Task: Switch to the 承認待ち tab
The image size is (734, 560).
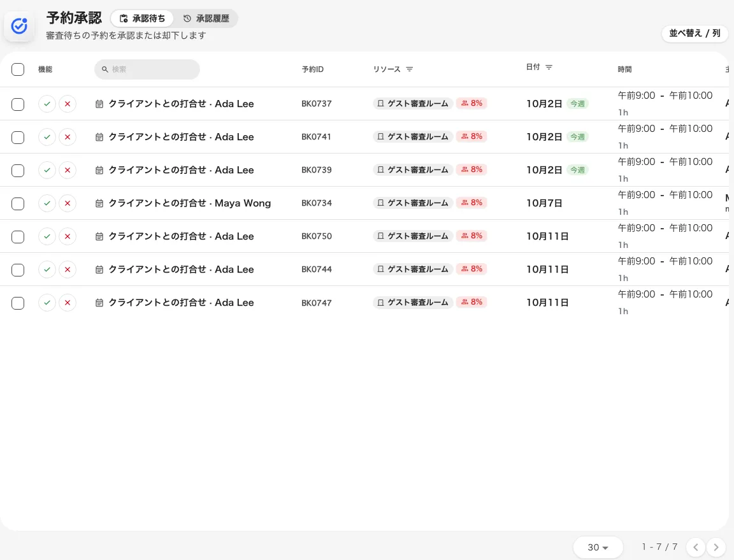Action: pyautogui.click(x=142, y=18)
